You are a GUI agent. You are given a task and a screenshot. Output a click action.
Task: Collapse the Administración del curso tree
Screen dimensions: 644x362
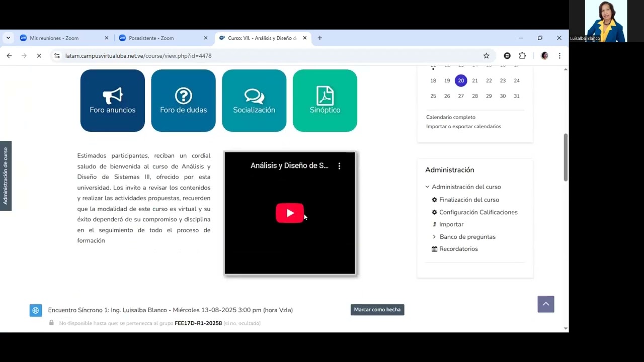427,187
